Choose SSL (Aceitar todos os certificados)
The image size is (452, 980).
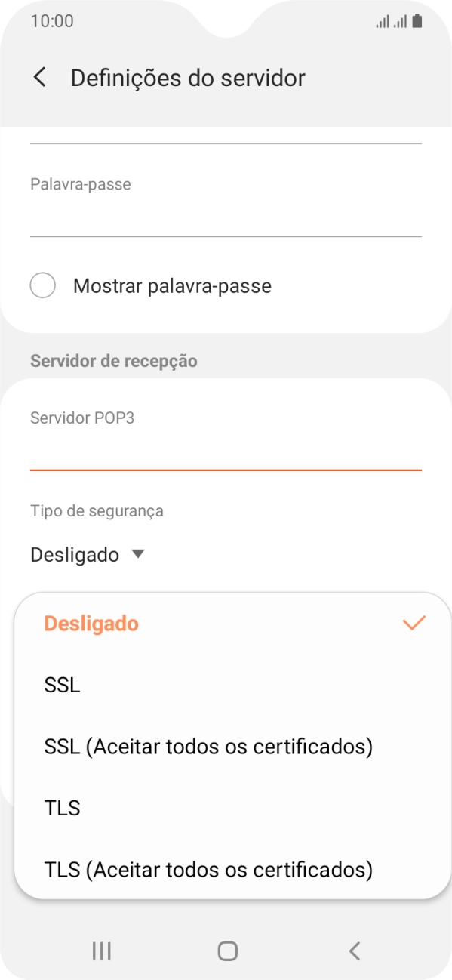208,746
